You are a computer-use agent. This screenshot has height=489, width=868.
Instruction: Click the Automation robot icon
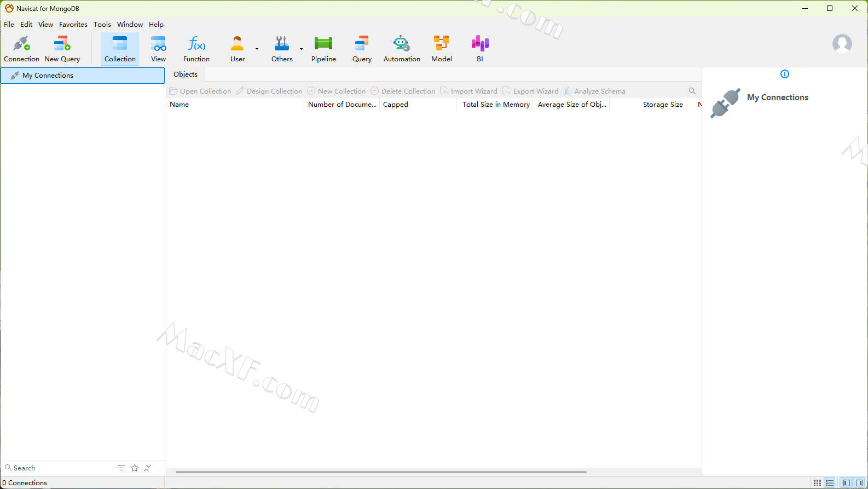click(x=401, y=44)
